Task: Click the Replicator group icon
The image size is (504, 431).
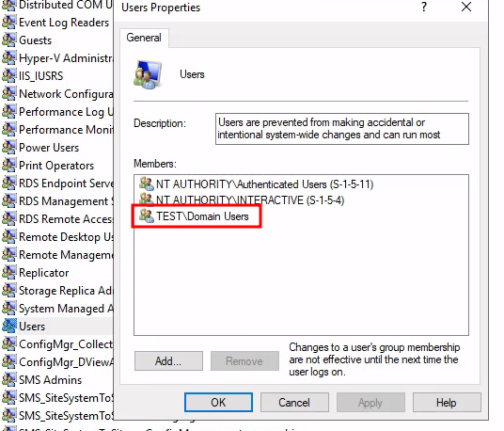Action: pos(8,272)
